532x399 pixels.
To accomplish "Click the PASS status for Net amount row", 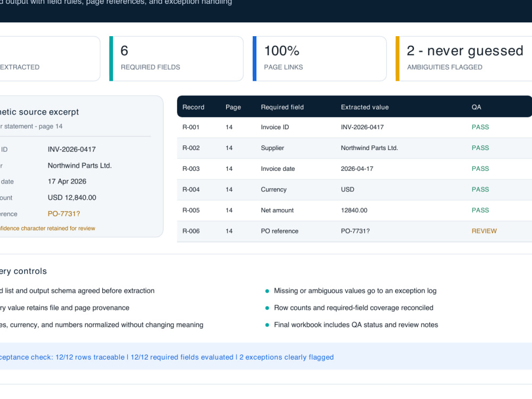I will click(x=480, y=210).
